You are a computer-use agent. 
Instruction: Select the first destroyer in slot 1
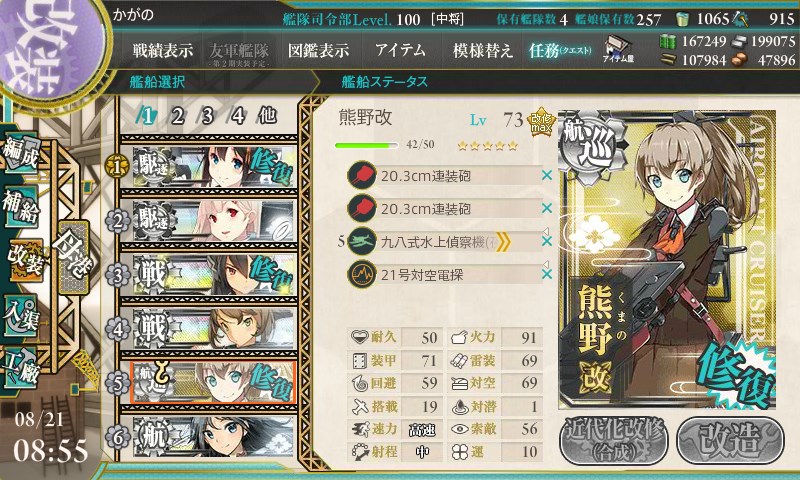click(214, 167)
